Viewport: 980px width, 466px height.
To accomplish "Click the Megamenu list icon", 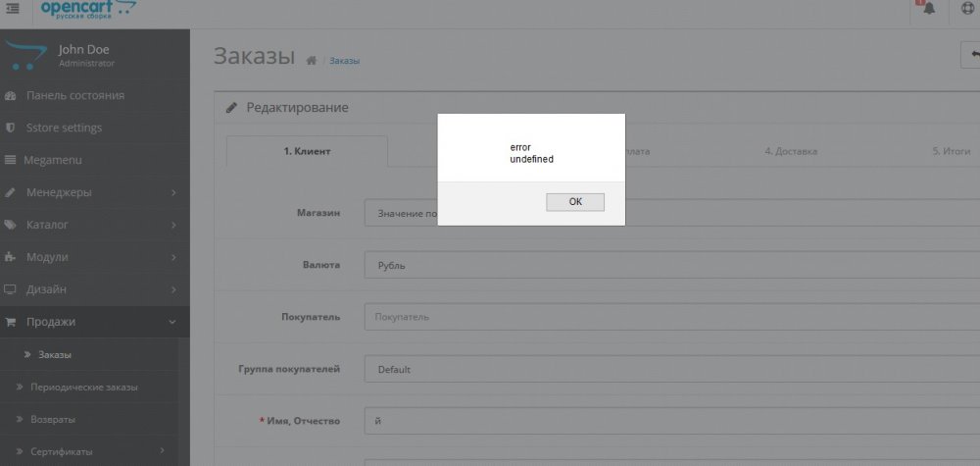I will 10,160.
